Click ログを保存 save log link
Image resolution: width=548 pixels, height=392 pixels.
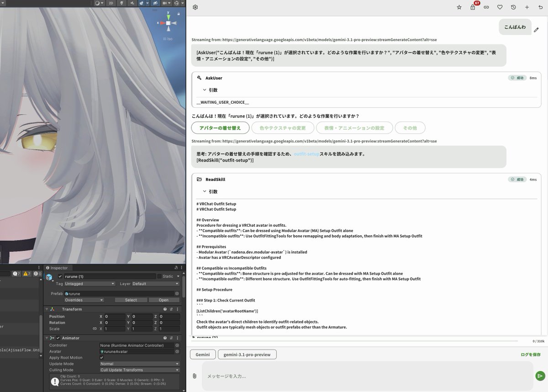pyautogui.click(x=531, y=355)
